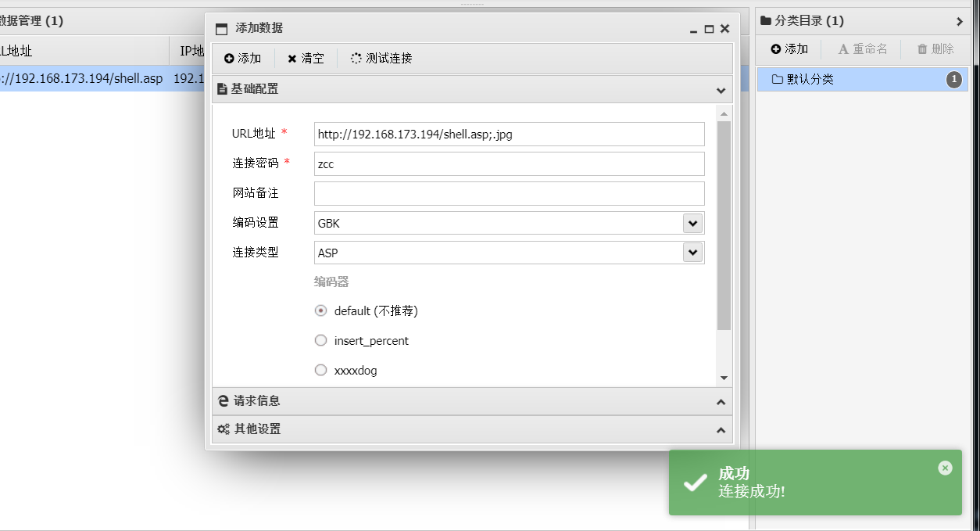Click the success checkmark icon
Viewport: 980px width, 531px height.
(x=695, y=483)
